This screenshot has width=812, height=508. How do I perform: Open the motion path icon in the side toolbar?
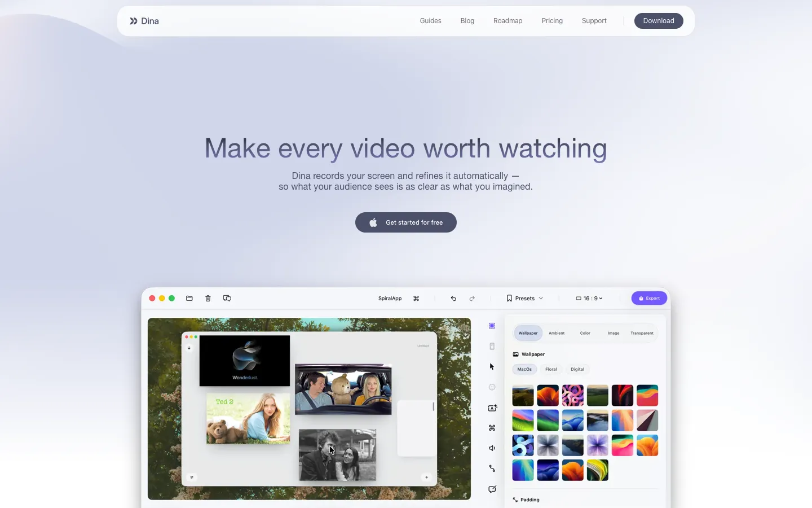point(492,468)
